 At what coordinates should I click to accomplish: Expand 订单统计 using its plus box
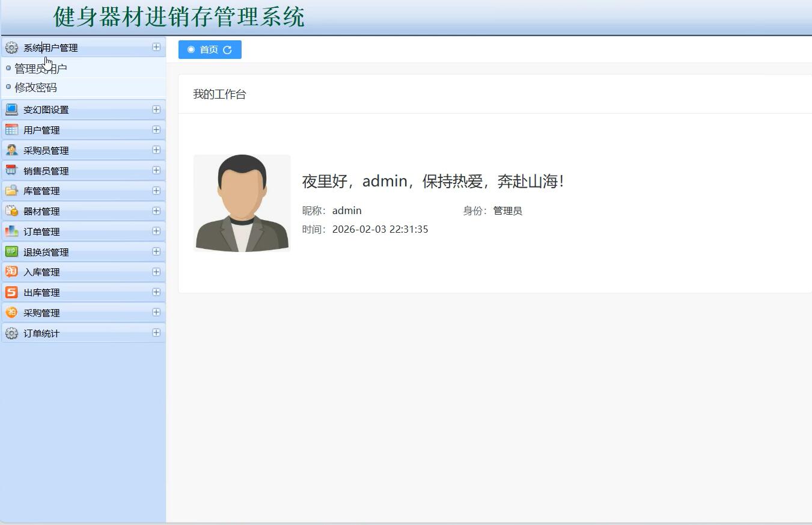tap(156, 333)
